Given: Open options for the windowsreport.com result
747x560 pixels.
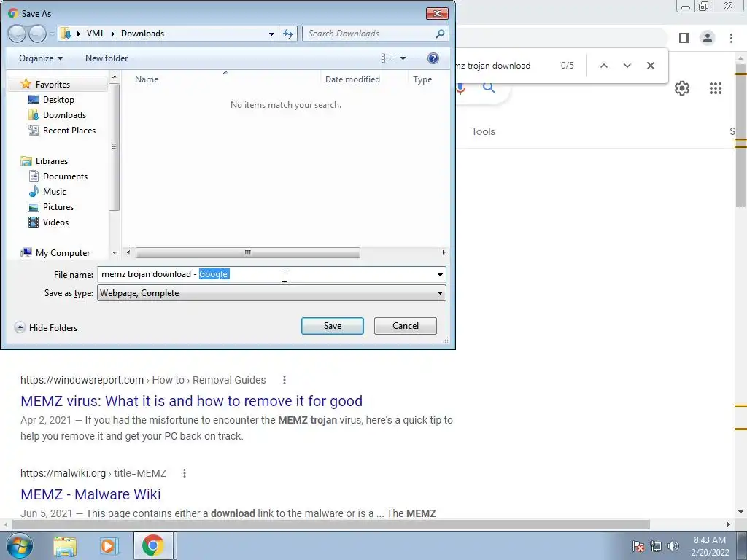Looking at the screenshot, I should 284,380.
